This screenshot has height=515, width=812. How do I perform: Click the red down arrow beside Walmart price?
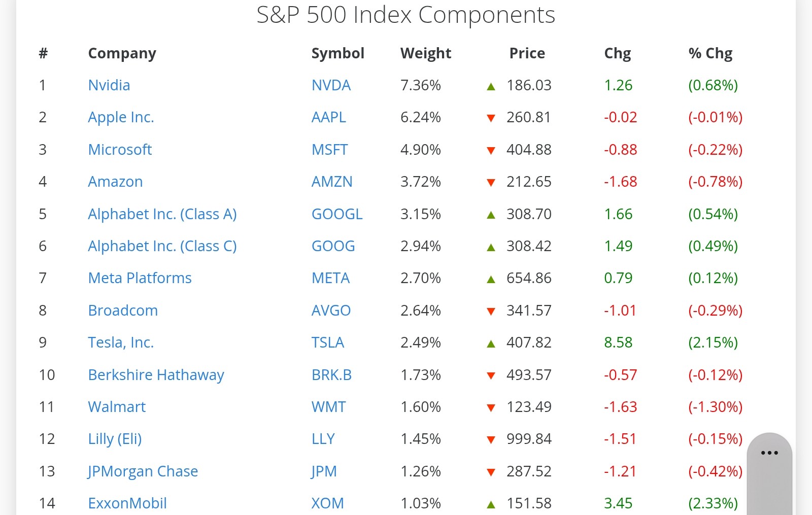pyautogui.click(x=491, y=407)
